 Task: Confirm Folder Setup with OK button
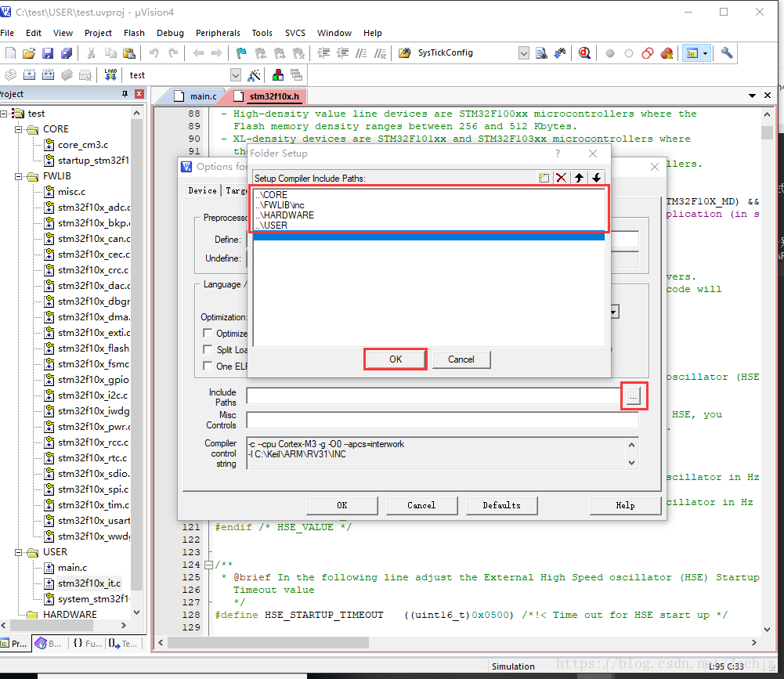coord(395,359)
